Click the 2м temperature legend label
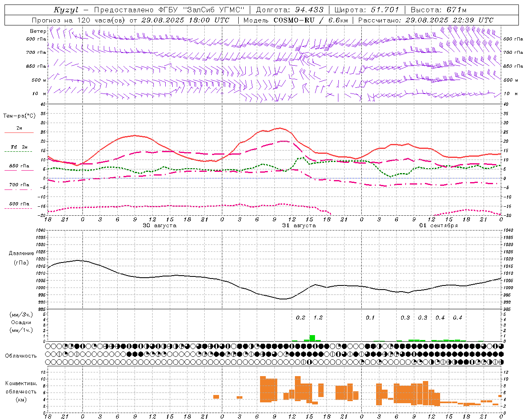 (19, 128)
